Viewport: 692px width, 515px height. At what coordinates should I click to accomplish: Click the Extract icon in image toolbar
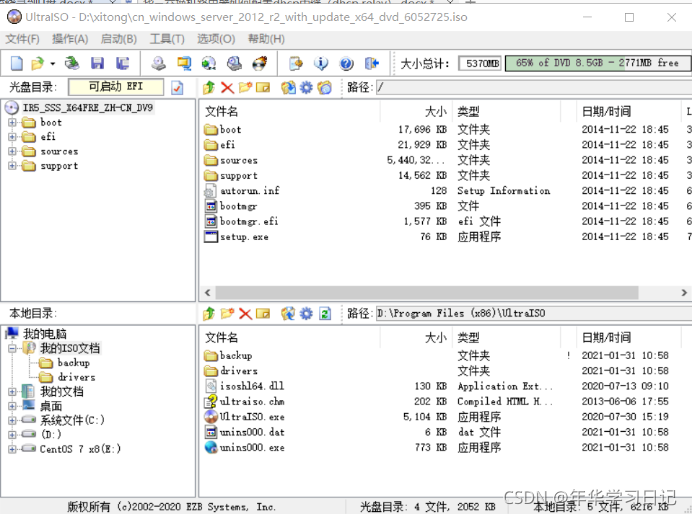[x=288, y=87]
